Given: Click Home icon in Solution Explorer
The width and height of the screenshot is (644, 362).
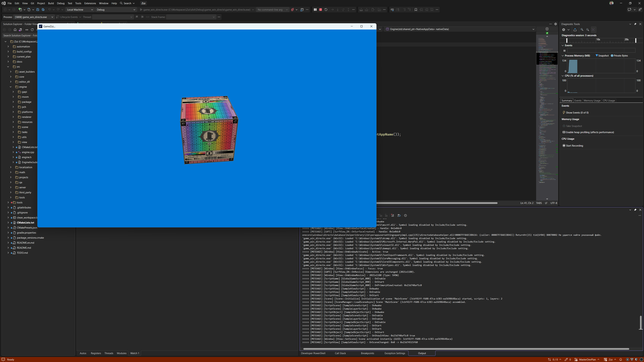Looking at the screenshot, I should [15, 30].
